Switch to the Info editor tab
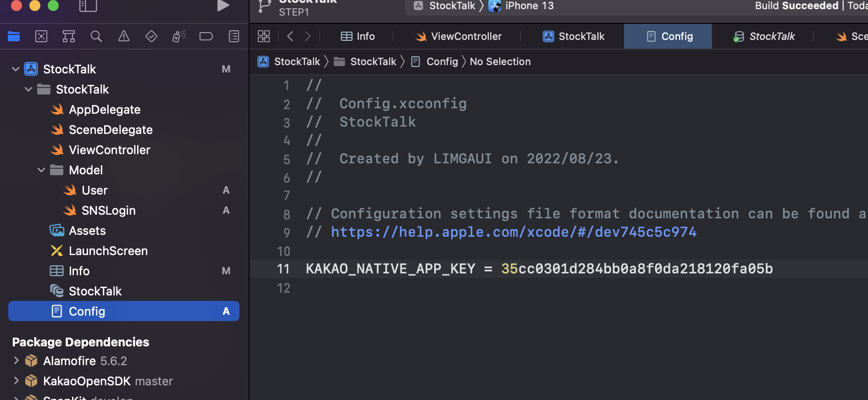The height and width of the screenshot is (400, 868). point(358,36)
